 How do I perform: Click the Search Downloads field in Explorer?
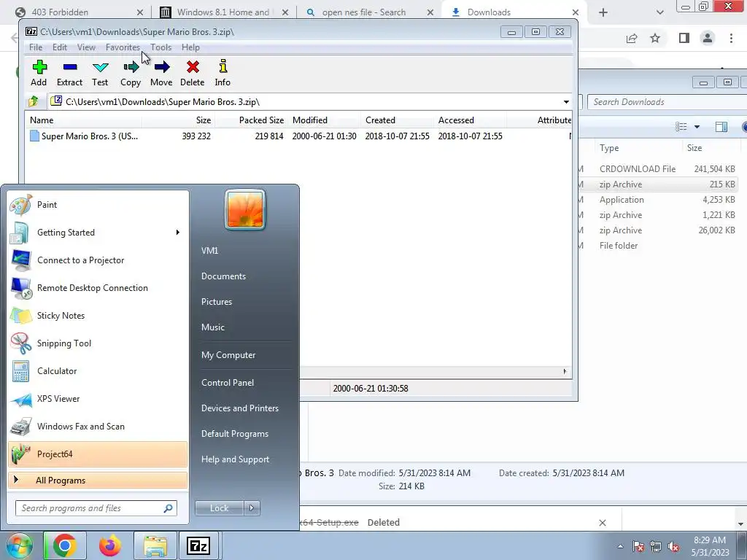pos(667,102)
